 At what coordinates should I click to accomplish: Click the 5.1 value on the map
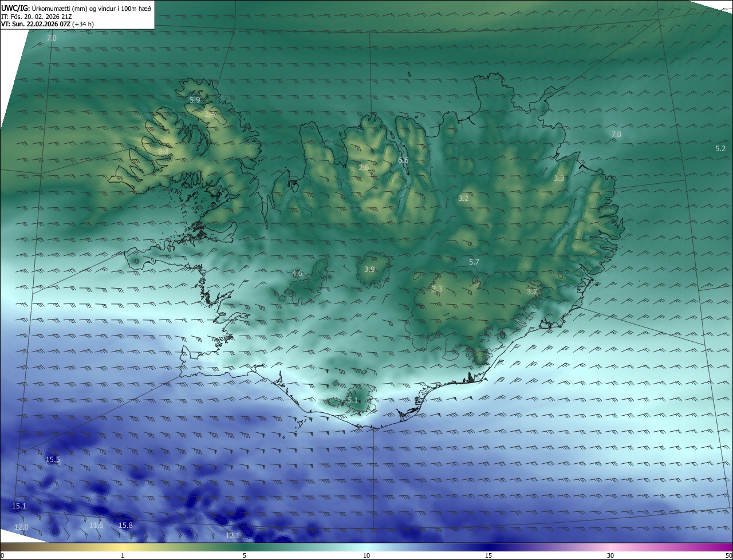(352, 400)
